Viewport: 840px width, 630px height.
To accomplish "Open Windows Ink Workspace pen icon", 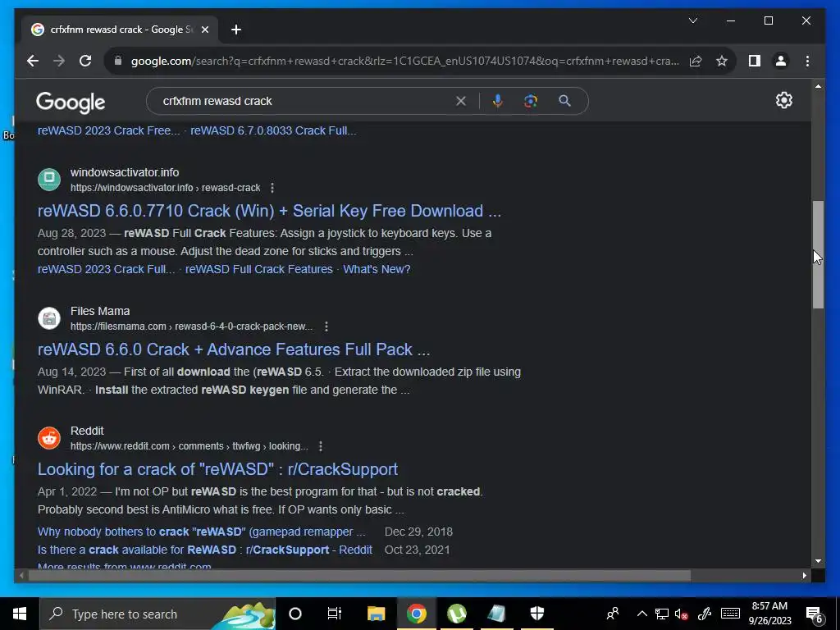I will pyautogui.click(x=705, y=614).
